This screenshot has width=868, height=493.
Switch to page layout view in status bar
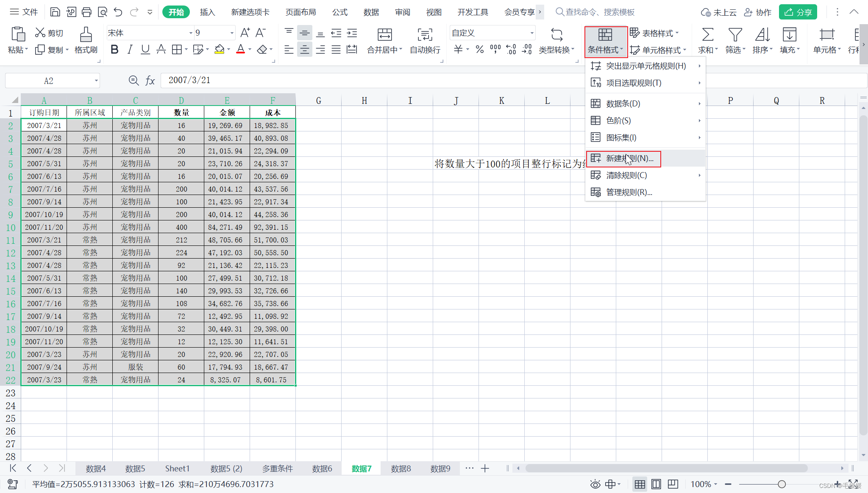tap(656, 484)
